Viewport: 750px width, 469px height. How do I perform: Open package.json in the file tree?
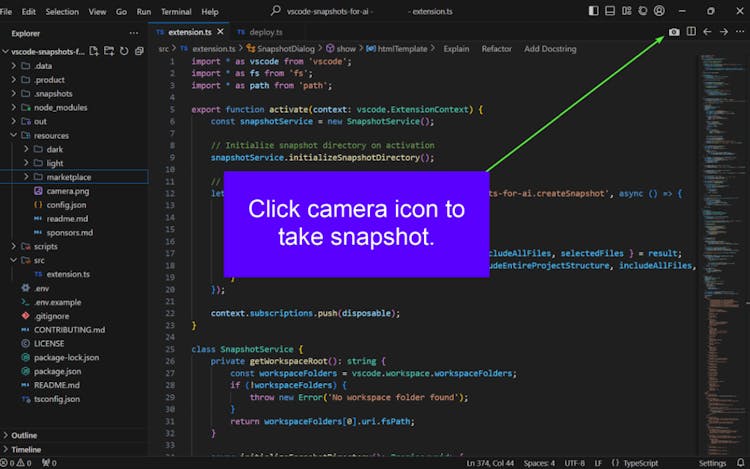click(x=57, y=371)
